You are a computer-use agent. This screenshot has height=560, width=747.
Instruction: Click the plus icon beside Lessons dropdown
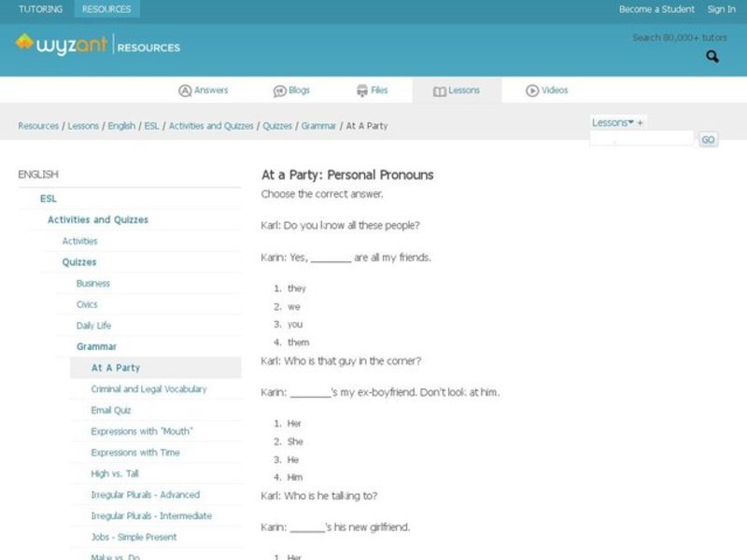pyautogui.click(x=640, y=121)
